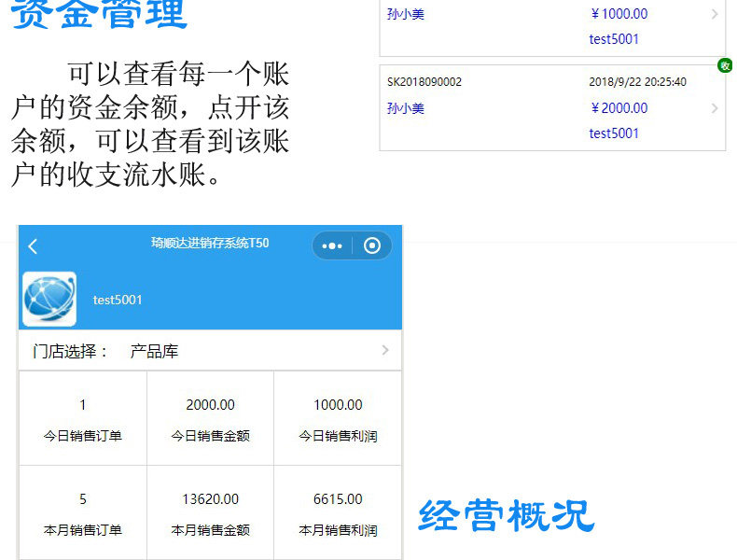This screenshot has width=737, height=560.
Task: Open the globe profile avatar
Action: point(49,299)
